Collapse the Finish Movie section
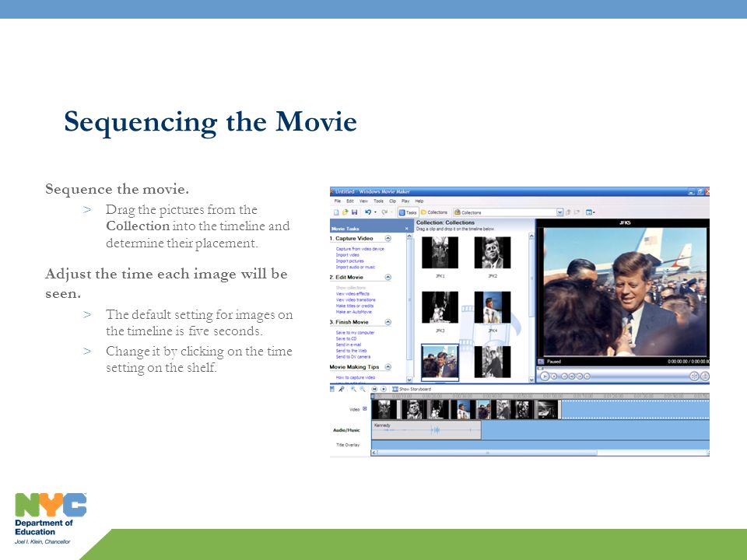The image size is (747, 560). (388, 322)
